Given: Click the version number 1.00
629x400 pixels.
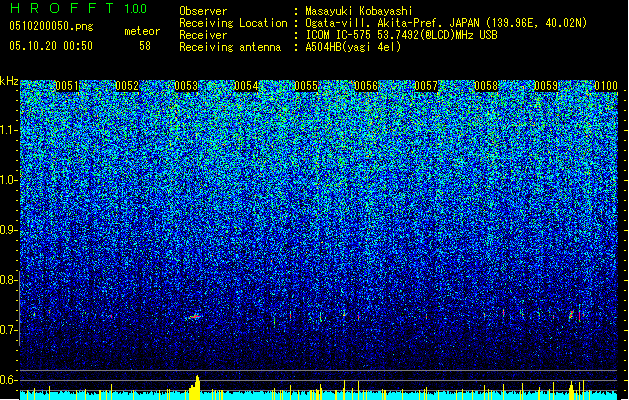Looking at the screenshot, I should (x=136, y=8).
